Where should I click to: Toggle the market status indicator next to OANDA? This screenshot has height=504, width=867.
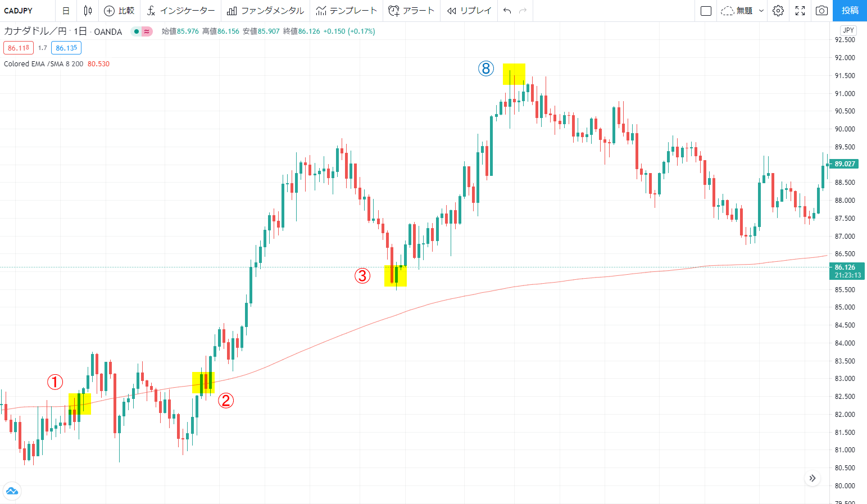click(142, 31)
